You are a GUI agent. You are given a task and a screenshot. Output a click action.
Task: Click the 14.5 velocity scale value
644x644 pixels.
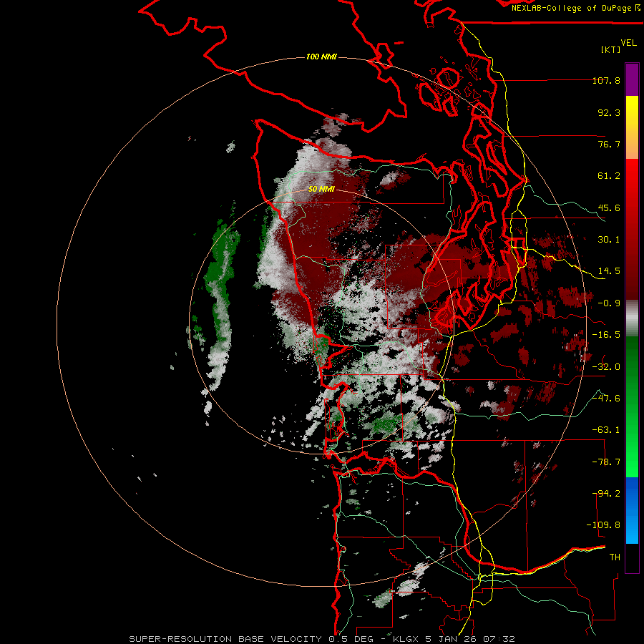[609, 271]
